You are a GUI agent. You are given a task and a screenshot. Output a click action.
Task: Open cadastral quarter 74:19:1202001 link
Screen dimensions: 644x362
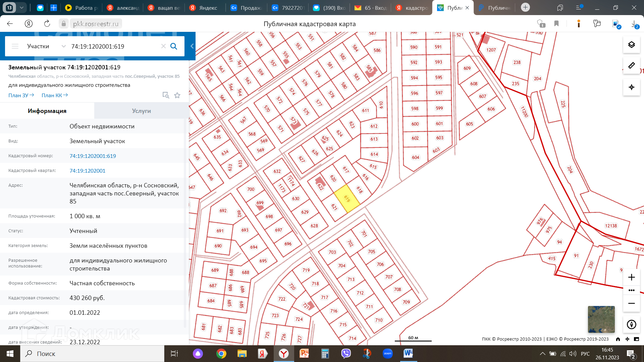(x=87, y=171)
